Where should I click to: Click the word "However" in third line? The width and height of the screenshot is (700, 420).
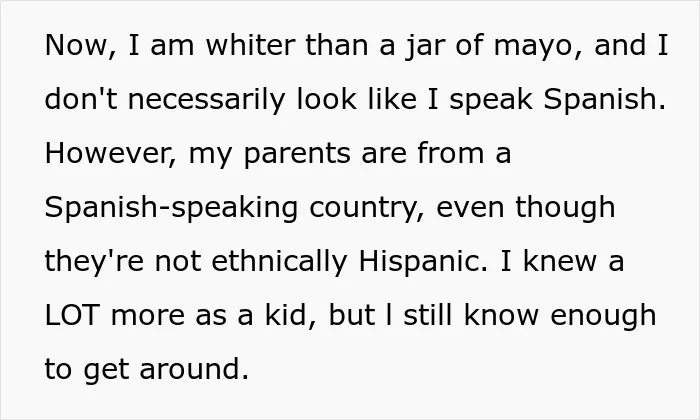tap(107, 153)
